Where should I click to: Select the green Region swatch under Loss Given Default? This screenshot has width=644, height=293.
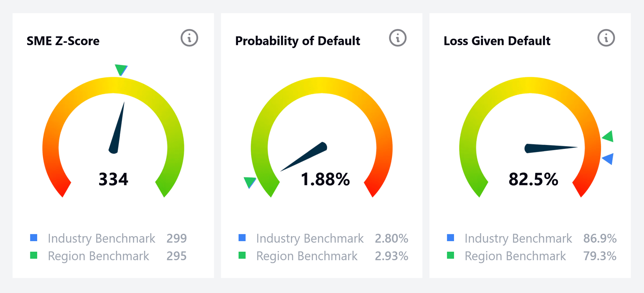tap(451, 256)
